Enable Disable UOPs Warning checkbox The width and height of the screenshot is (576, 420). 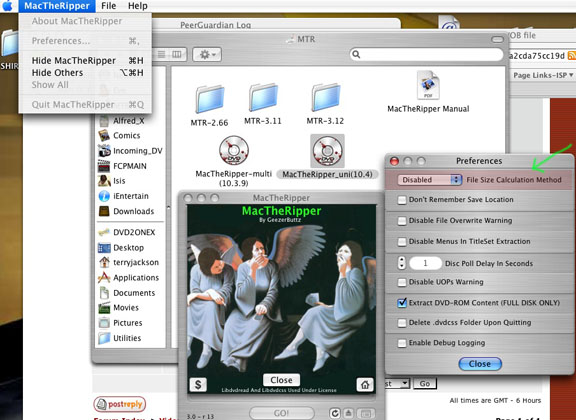(402, 282)
